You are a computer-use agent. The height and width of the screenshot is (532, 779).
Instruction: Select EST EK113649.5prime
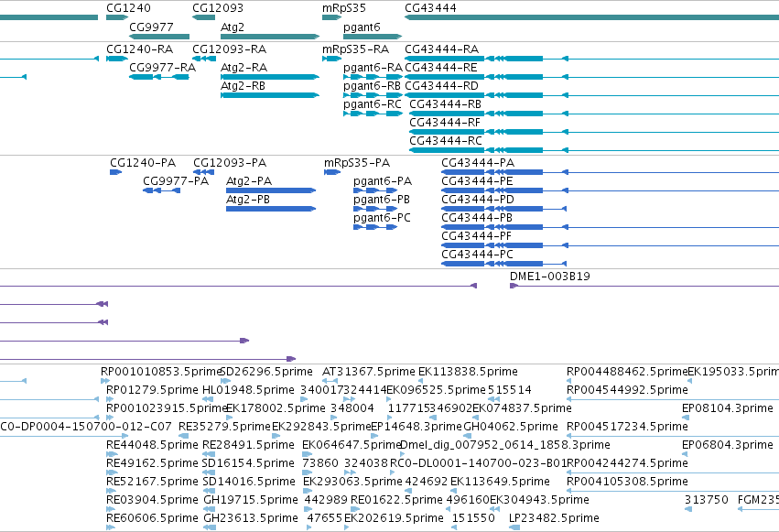tap(454, 491)
